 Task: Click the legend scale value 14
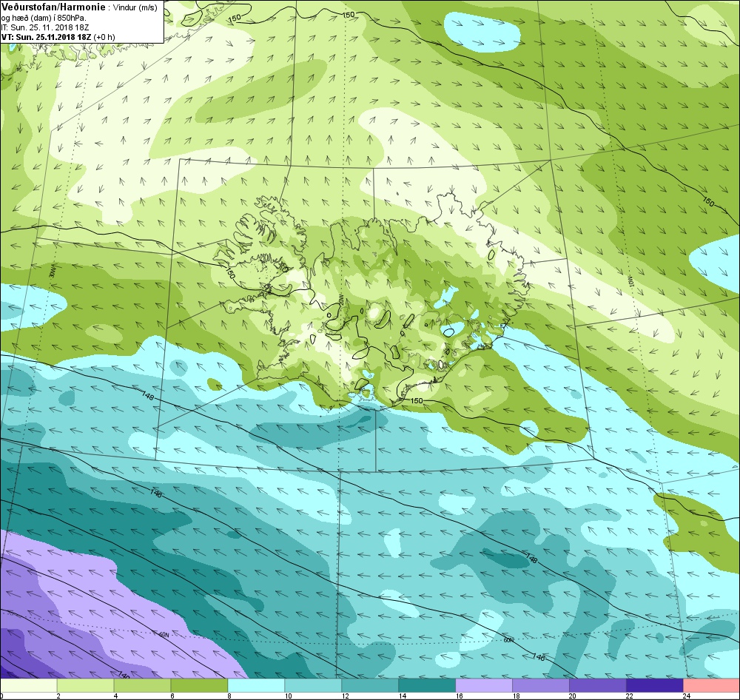[x=402, y=696]
